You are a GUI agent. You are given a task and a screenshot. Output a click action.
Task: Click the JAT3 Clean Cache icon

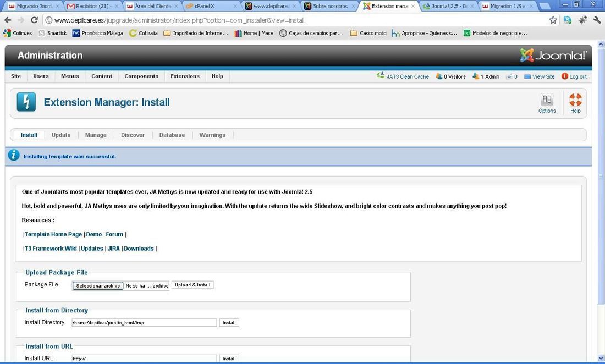coord(381,75)
